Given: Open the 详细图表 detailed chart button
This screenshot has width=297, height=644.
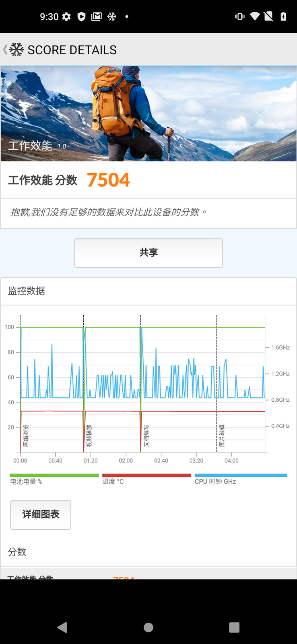Looking at the screenshot, I should pyautogui.click(x=41, y=514).
